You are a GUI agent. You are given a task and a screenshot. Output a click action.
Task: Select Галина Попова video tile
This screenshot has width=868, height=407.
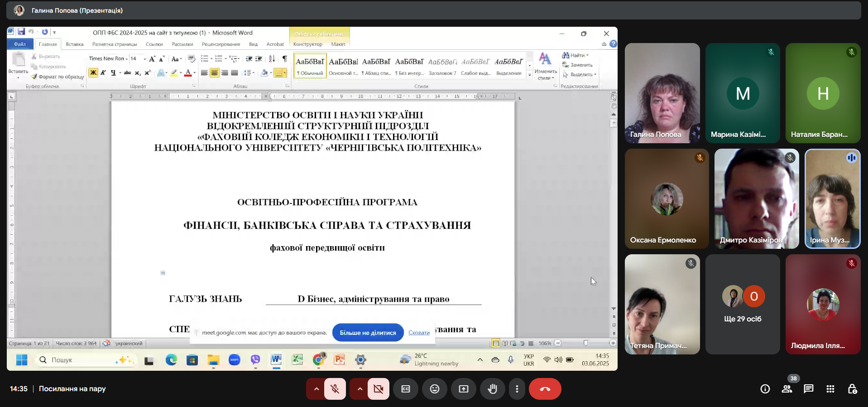[x=662, y=93]
